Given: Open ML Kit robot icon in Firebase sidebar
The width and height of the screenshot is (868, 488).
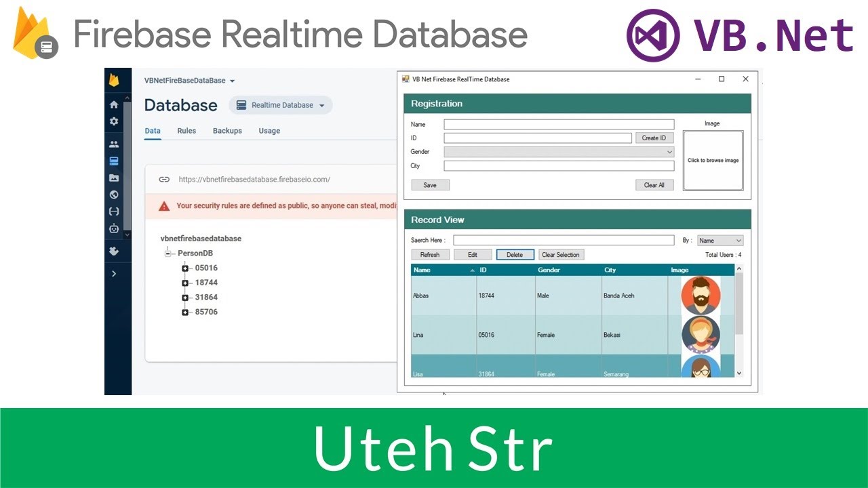Looking at the screenshot, I should [x=114, y=228].
